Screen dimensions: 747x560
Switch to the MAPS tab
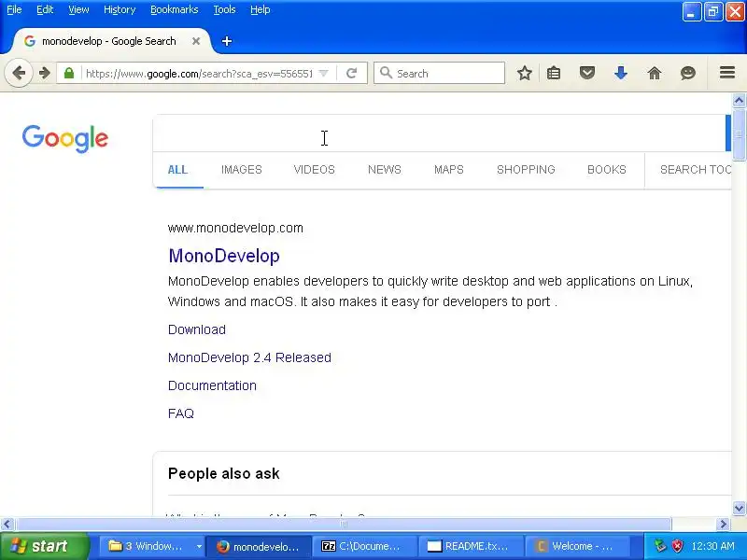pyautogui.click(x=449, y=170)
